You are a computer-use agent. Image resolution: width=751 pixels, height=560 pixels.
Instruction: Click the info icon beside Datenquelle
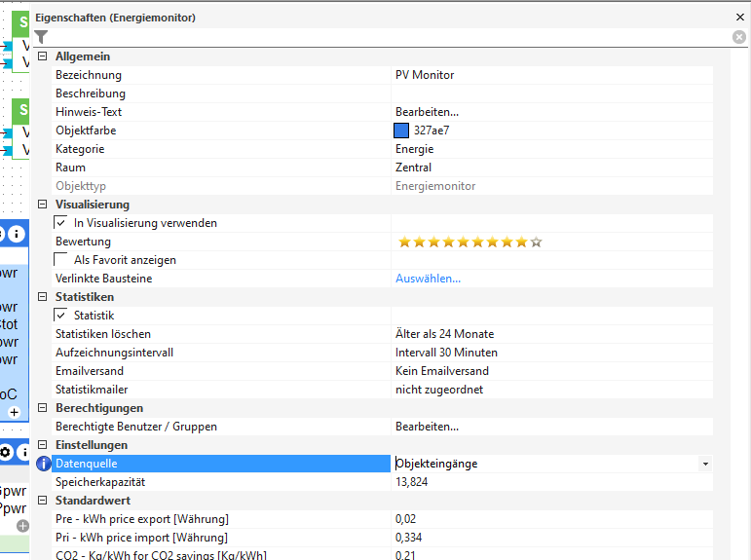[43, 464]
